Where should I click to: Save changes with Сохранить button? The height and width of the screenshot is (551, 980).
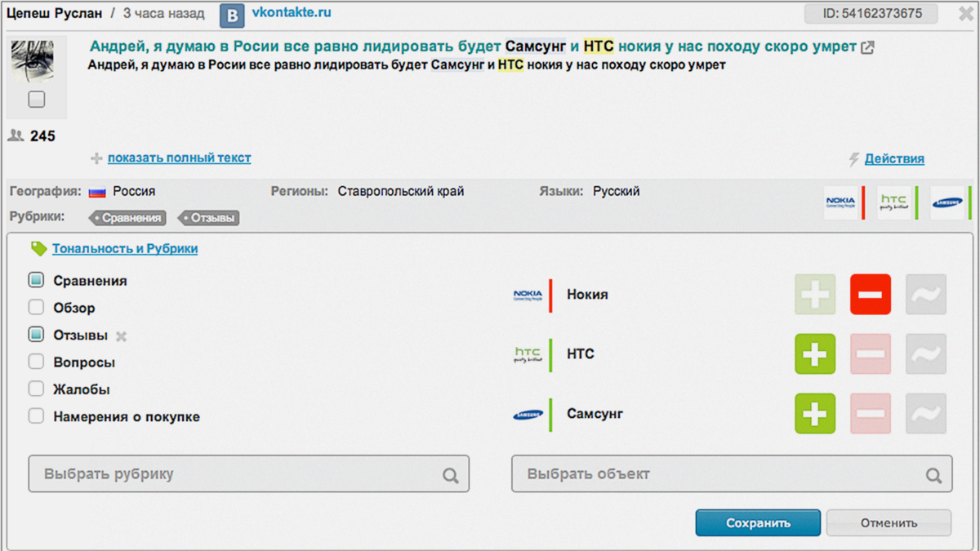point(758,523)
